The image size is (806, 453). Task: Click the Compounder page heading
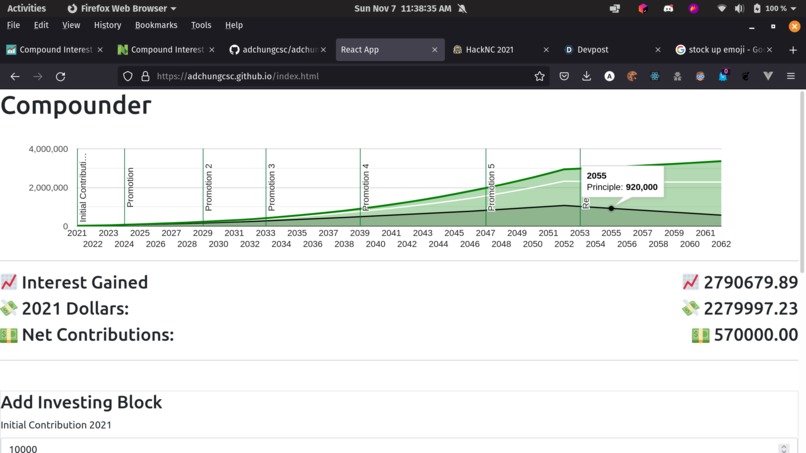click(76, 106)
